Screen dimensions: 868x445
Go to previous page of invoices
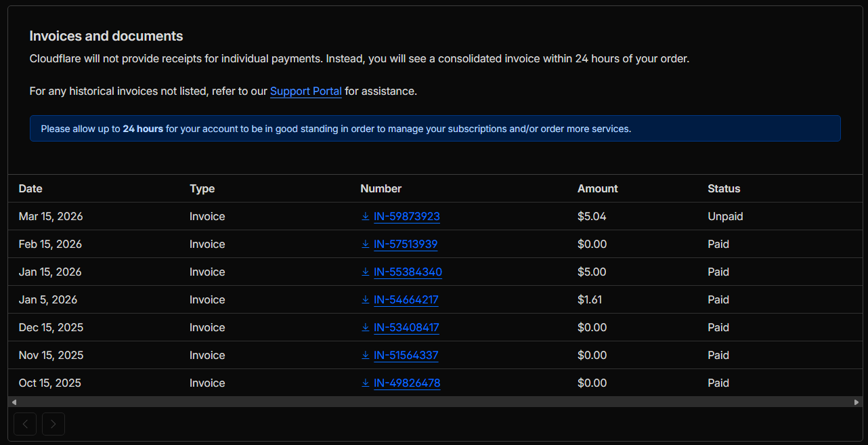click(25, 425)
